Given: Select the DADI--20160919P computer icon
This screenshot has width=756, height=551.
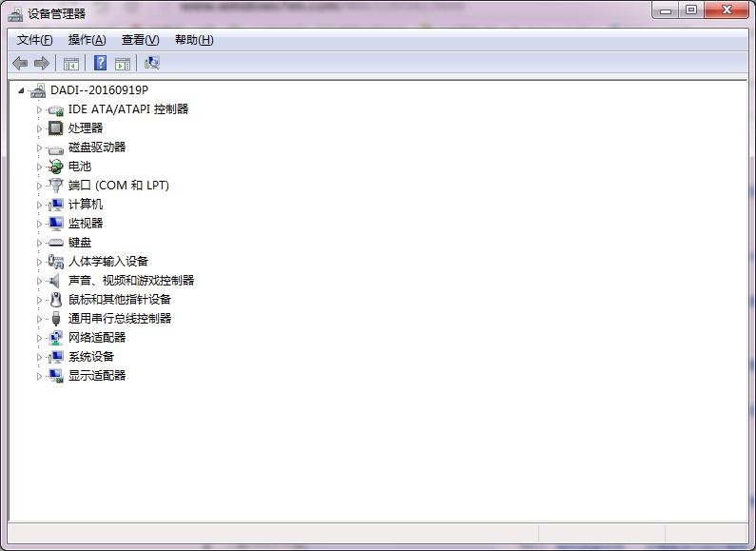Looking at the screenshot, I should (x=38, y=90).
